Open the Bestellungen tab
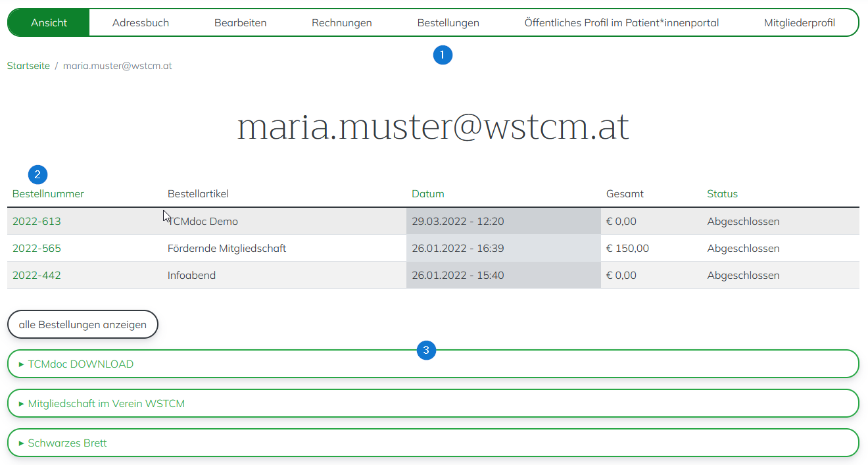The width and height of the screenshot is (868, 465). coord(448,23)
